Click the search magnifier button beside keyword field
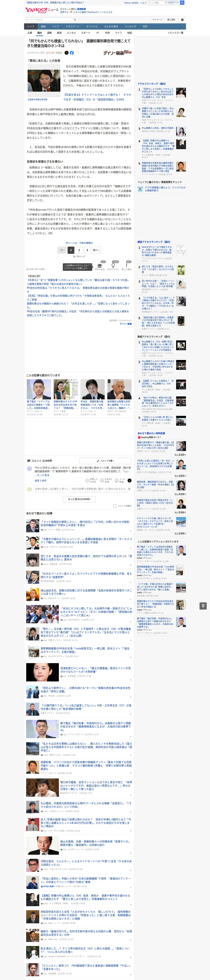 (75, 19)
